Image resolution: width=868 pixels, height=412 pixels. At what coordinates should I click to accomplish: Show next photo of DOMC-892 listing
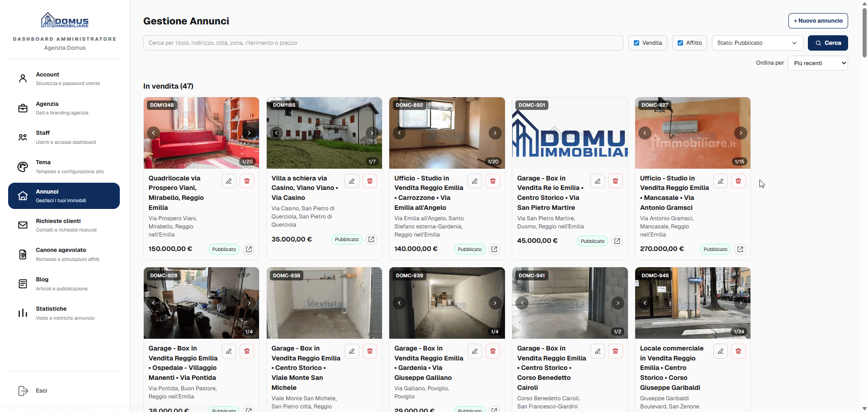pyautogui.click(x=495, y=133)
